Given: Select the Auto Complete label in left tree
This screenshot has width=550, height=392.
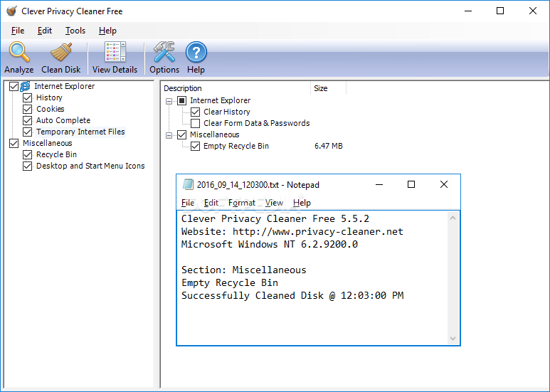Looking at the screenshot, I should point(63,120).
